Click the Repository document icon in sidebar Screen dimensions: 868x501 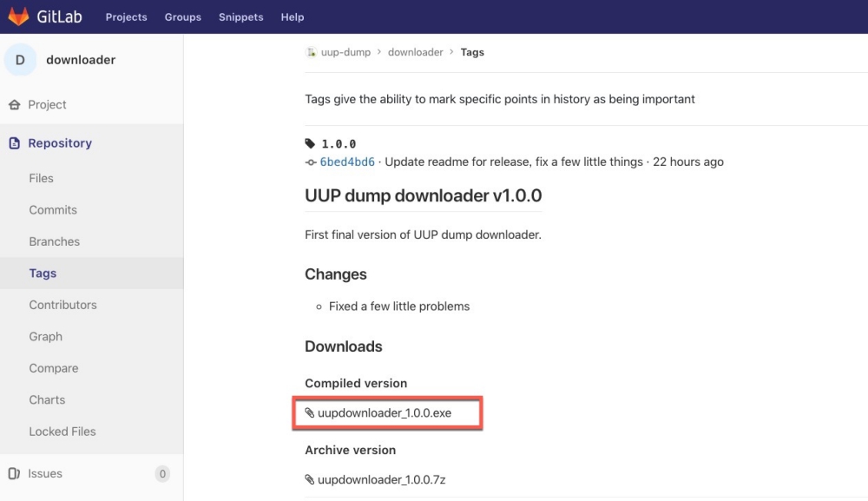click(x=14, y=143)
